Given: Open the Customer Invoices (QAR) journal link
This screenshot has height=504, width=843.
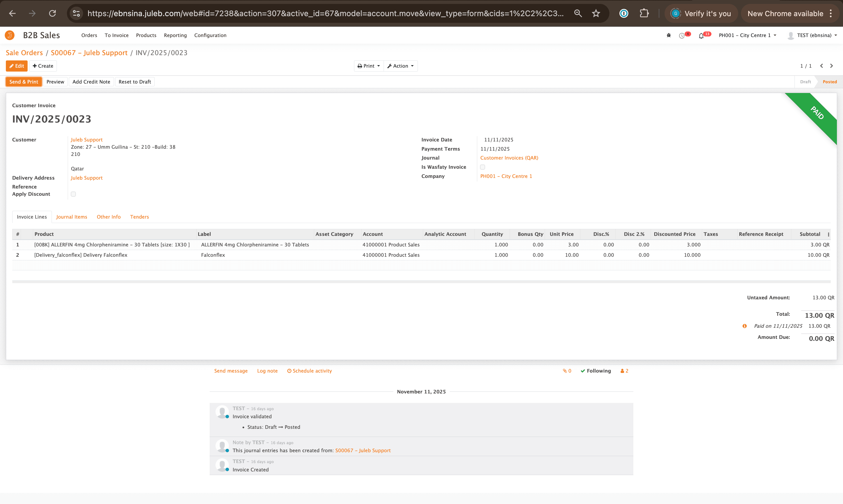Looking at the screenshot, I should coord(509,158).
